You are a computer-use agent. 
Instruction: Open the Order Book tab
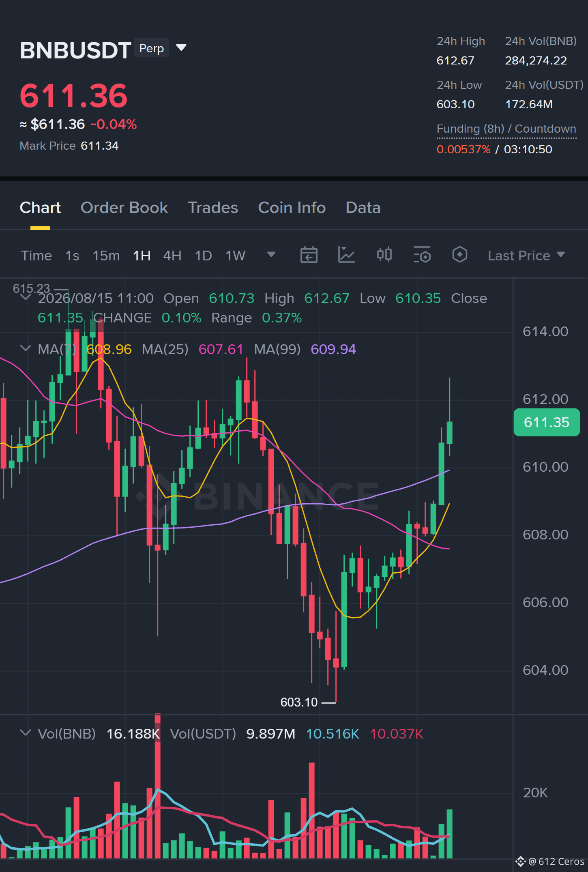124,208
